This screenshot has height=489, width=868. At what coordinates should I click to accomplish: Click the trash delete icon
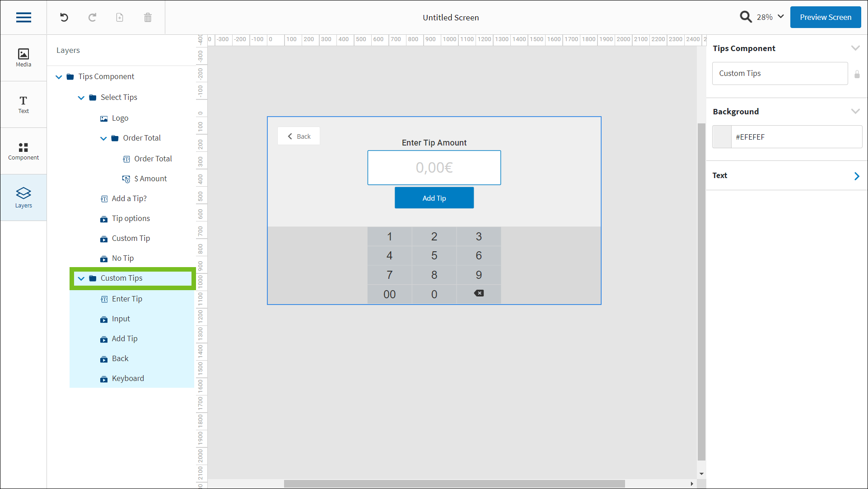(148, 17)
